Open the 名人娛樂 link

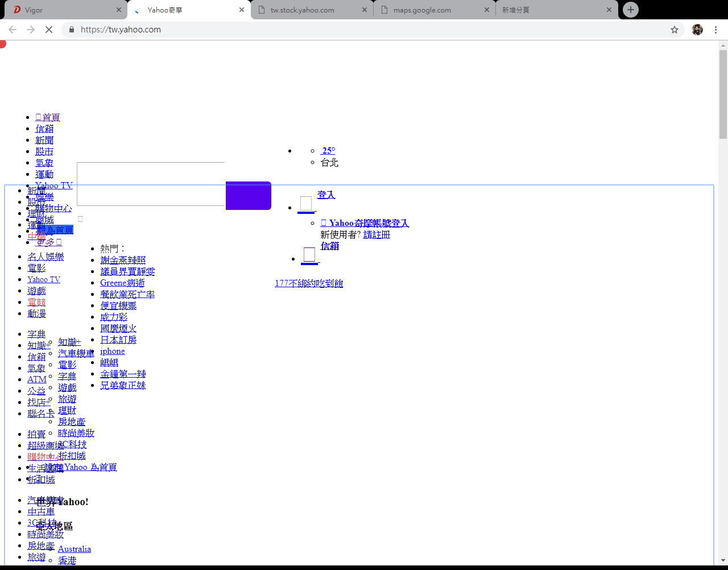pos(45,257)
